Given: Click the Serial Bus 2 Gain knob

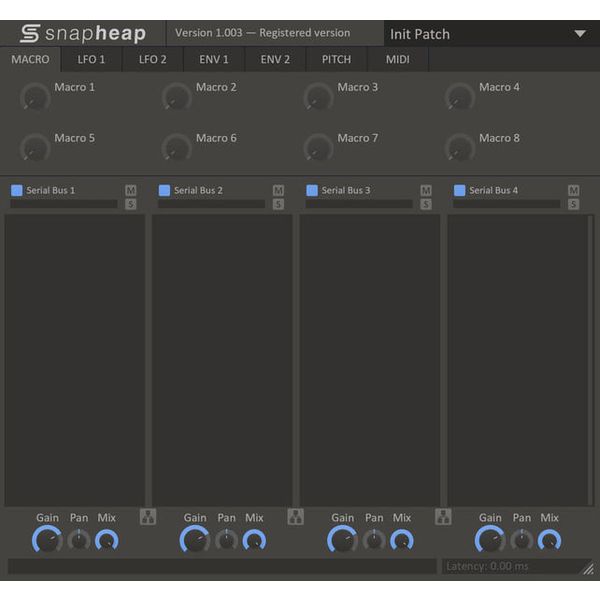Looking at the screenshot, I should (195, 540).
